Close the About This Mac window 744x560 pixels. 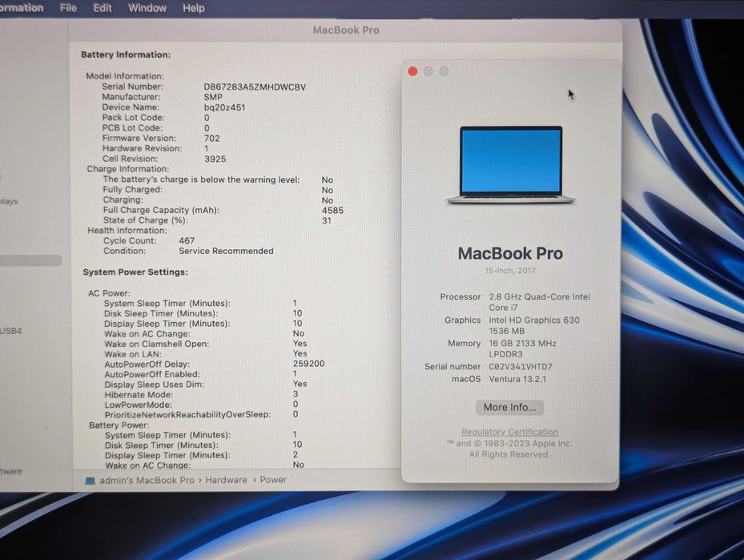point(412,71)
